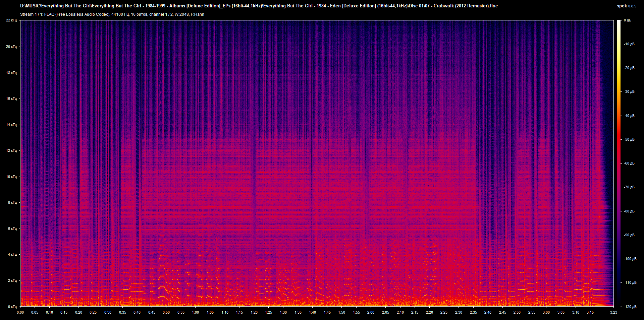The height and width of the screenshot is (320, 644).
Task: Click the 2 кГц frequency label
Action: pos(12,280)
